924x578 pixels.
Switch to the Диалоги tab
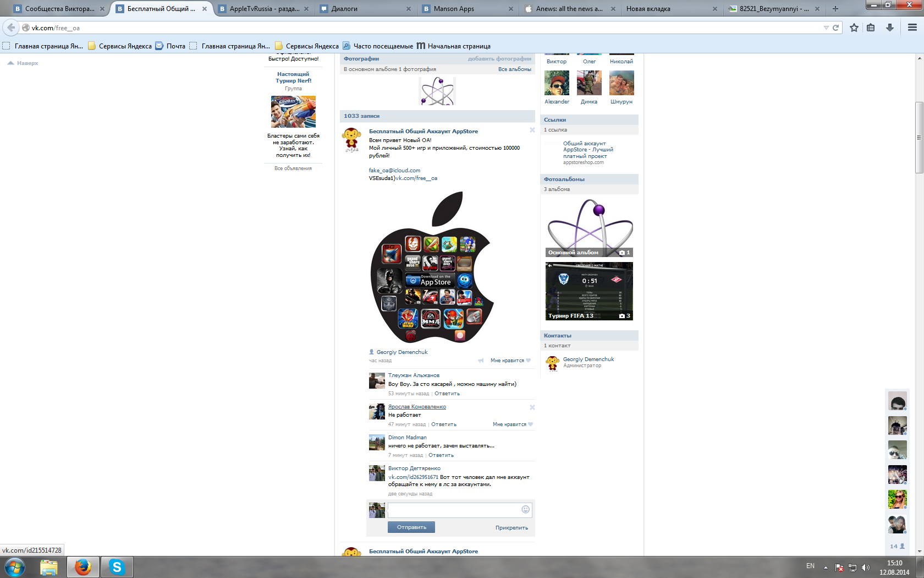[x=365, y=9]
